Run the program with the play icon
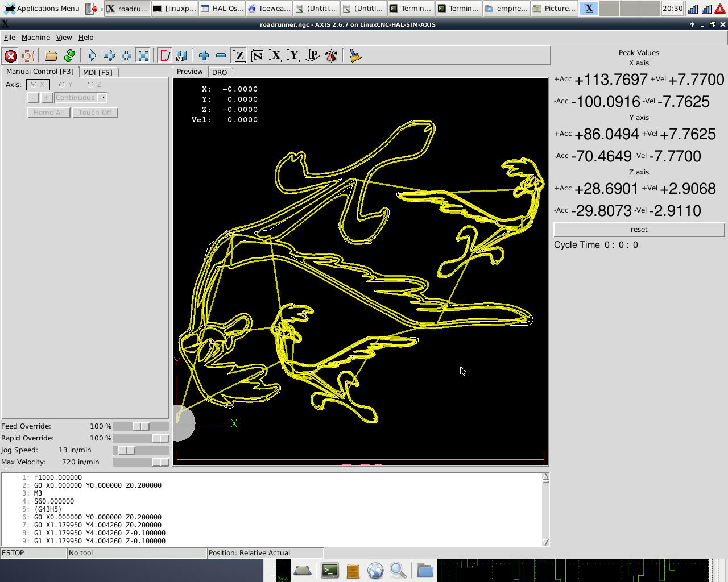 pyautogui.click(x=92, y=56)
